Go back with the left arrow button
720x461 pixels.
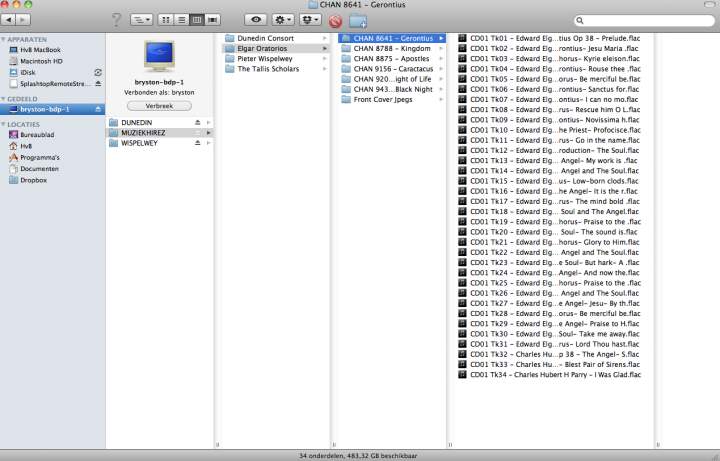click(9, 20)
